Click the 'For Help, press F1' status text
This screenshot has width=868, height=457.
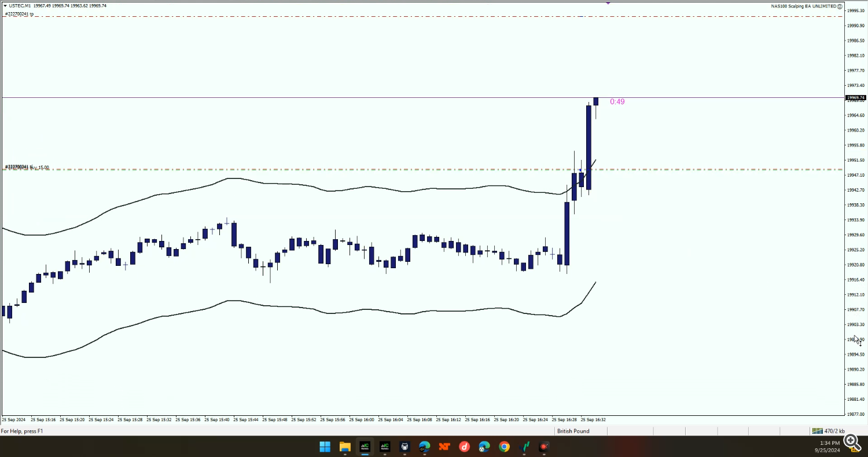pos(22,431)
